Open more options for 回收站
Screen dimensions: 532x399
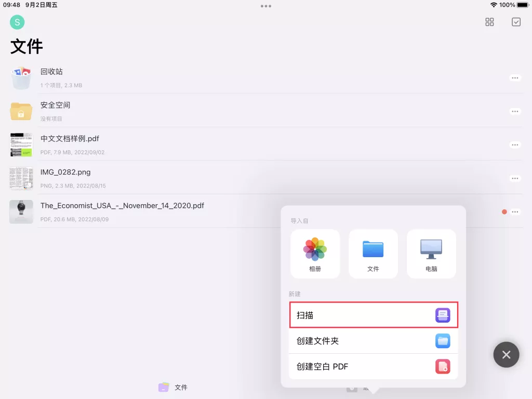click(x=515, y=78)
